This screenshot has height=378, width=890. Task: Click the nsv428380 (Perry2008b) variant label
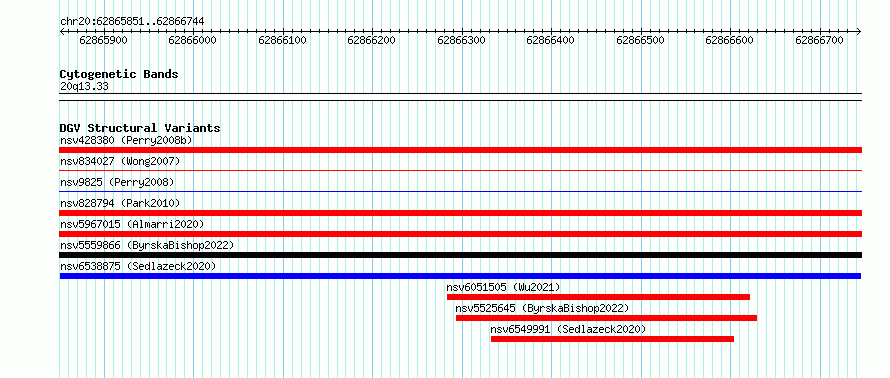pos(127,140)
